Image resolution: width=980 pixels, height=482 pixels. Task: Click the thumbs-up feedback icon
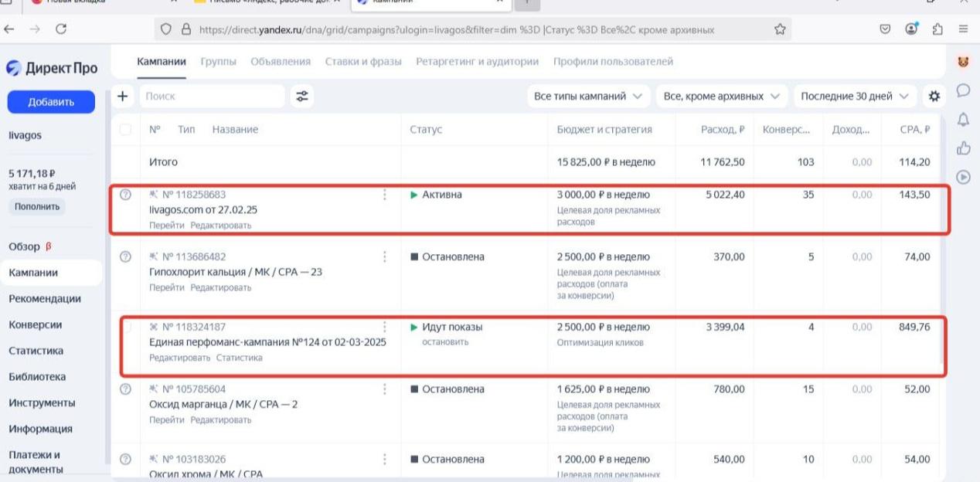pyautogui.click(x=963, y=148)
